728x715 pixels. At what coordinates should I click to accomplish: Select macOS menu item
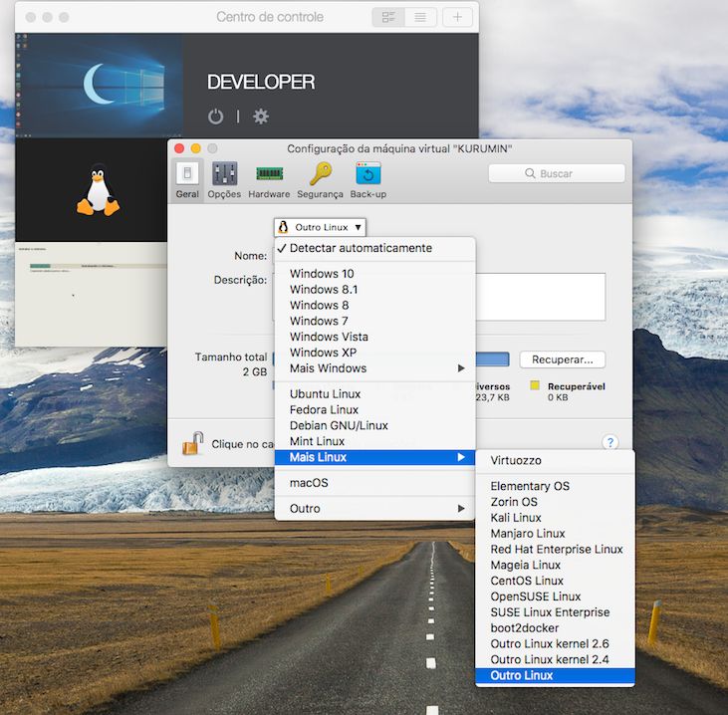tap(374, 483)
